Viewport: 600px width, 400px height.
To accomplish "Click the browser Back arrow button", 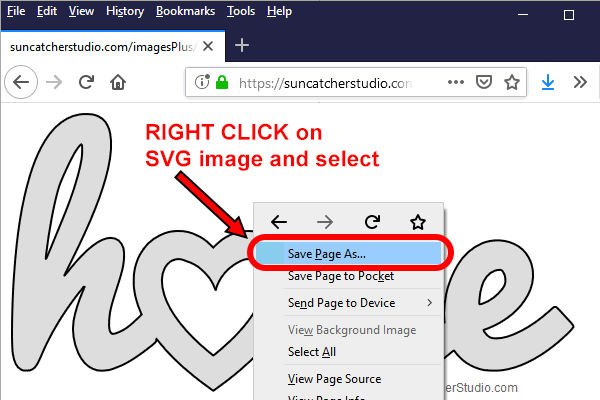I will click(22, 83).
